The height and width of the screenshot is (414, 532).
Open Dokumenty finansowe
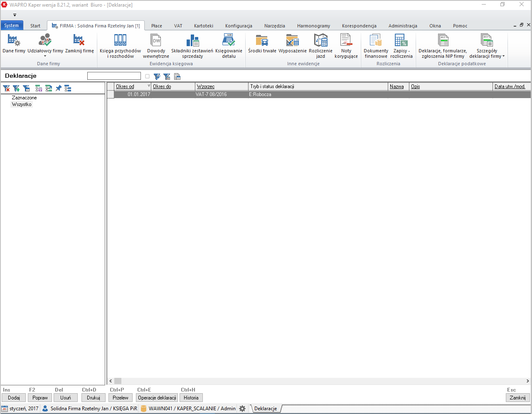(376, 46)
